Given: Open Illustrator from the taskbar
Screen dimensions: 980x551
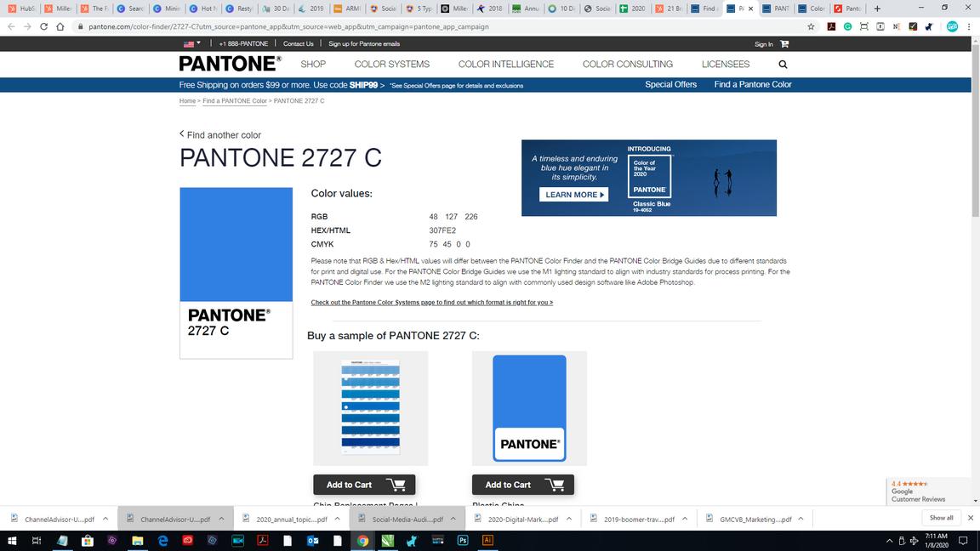Looking at the screenshot, I should click(x=487, y=541).
